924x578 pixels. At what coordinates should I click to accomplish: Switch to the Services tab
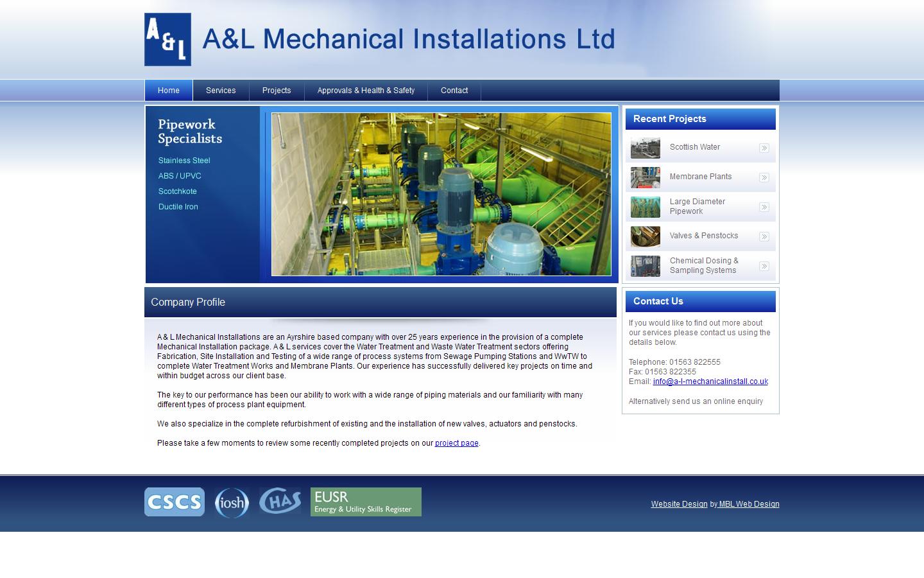pyautogui.click(x=221, y=90)
